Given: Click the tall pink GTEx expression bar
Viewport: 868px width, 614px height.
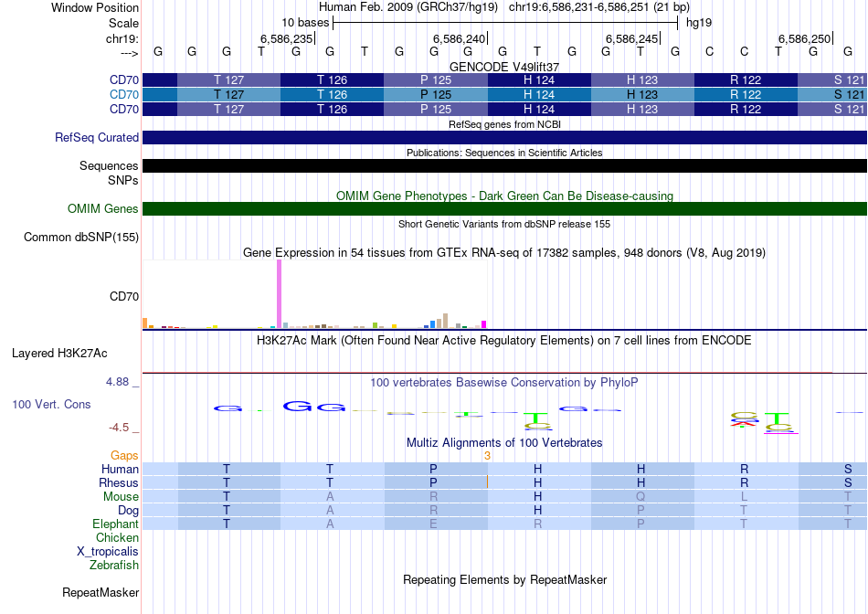Looking at the screenshot, I should click(x=279, y=294).
